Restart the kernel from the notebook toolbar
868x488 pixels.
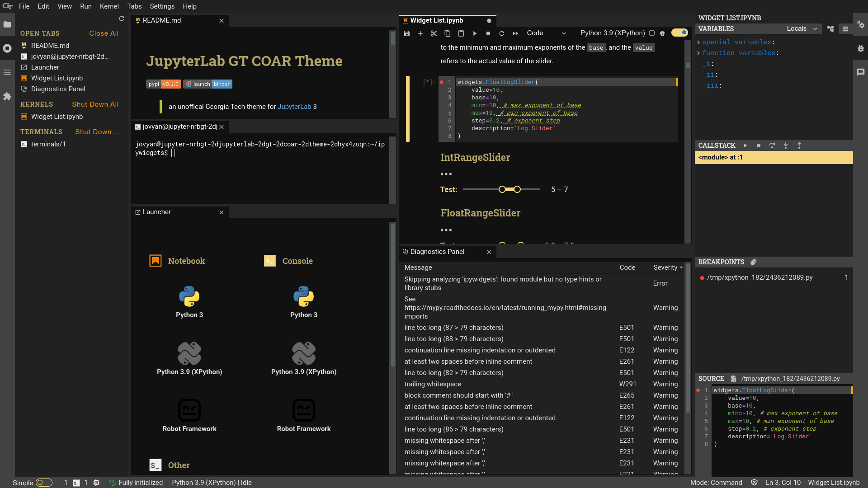502,33
